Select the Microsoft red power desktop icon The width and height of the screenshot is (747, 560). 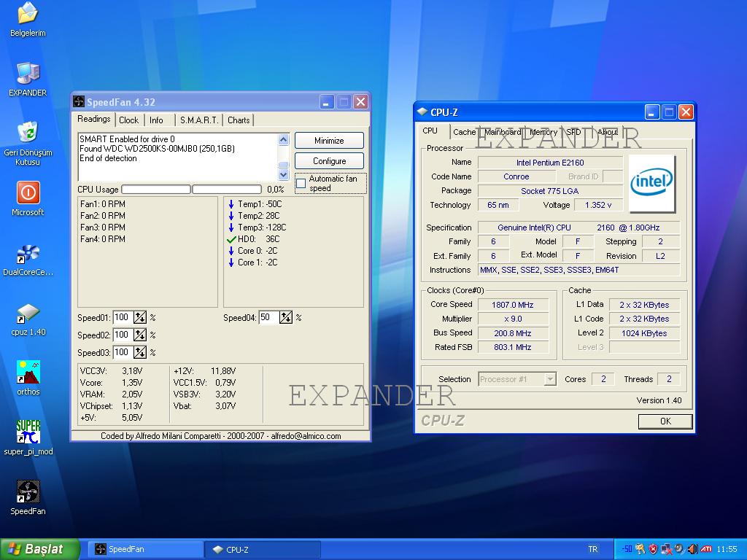coord(28,192)
